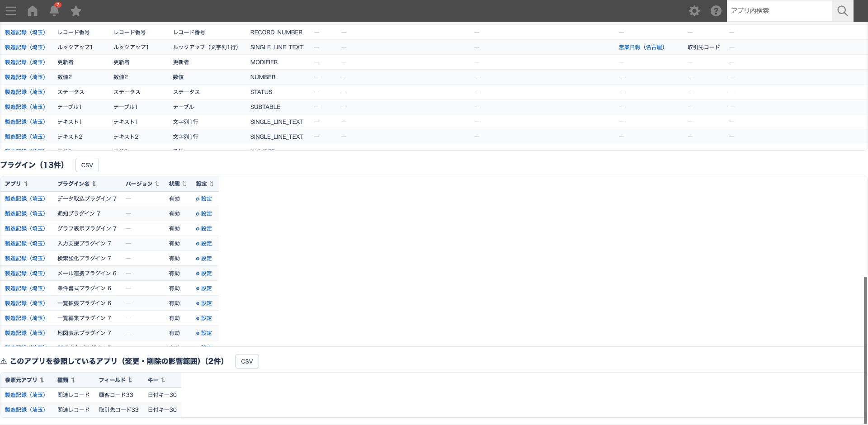The width and height of the screenshot is (868, 425).
Task: Export referencing apps CSV
Action: coord(247,361)
